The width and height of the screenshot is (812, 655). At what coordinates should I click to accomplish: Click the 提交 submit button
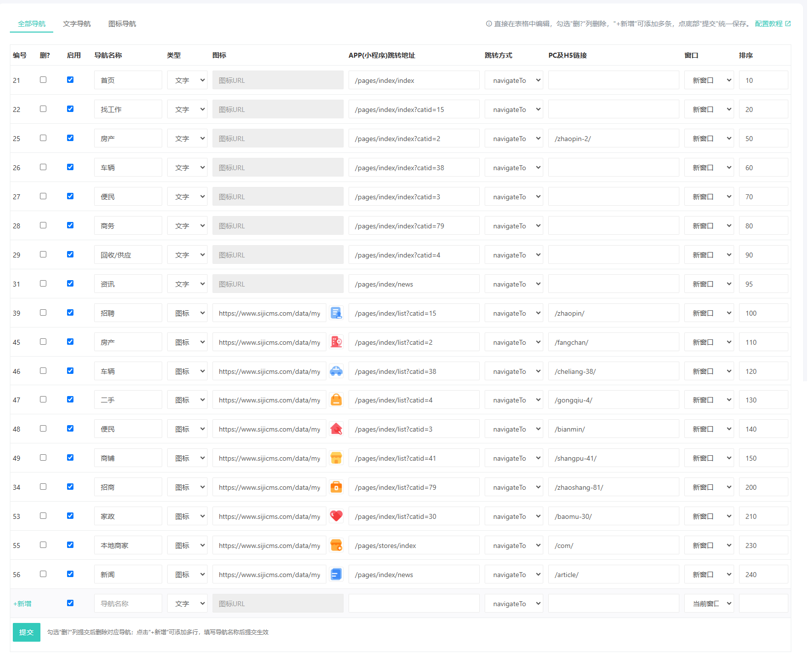[x=27, y=632]
